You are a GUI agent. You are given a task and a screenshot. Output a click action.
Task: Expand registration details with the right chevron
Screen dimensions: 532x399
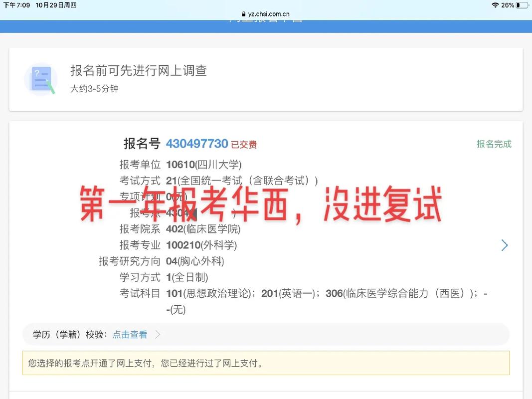pyautogui.click(x=505, y=245)
